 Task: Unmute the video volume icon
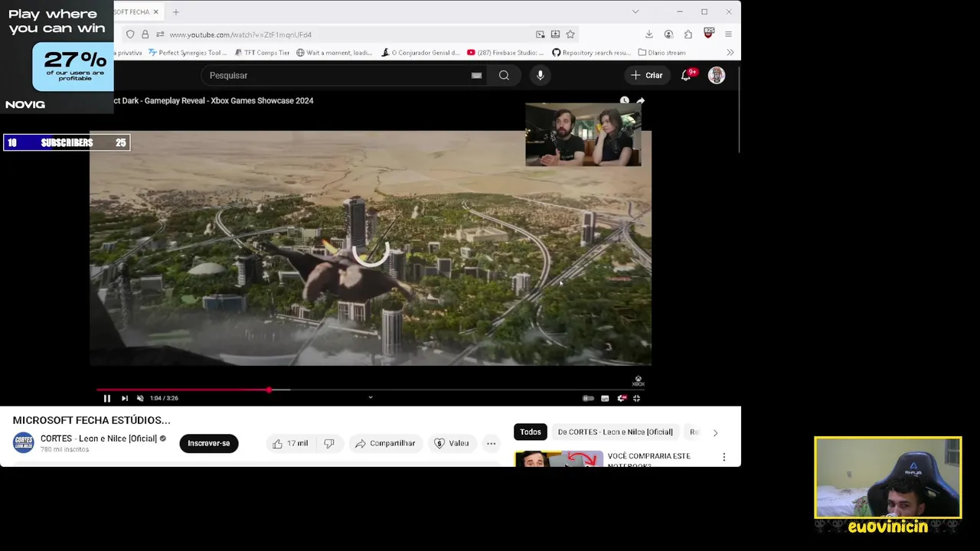[x=140, y=398]
